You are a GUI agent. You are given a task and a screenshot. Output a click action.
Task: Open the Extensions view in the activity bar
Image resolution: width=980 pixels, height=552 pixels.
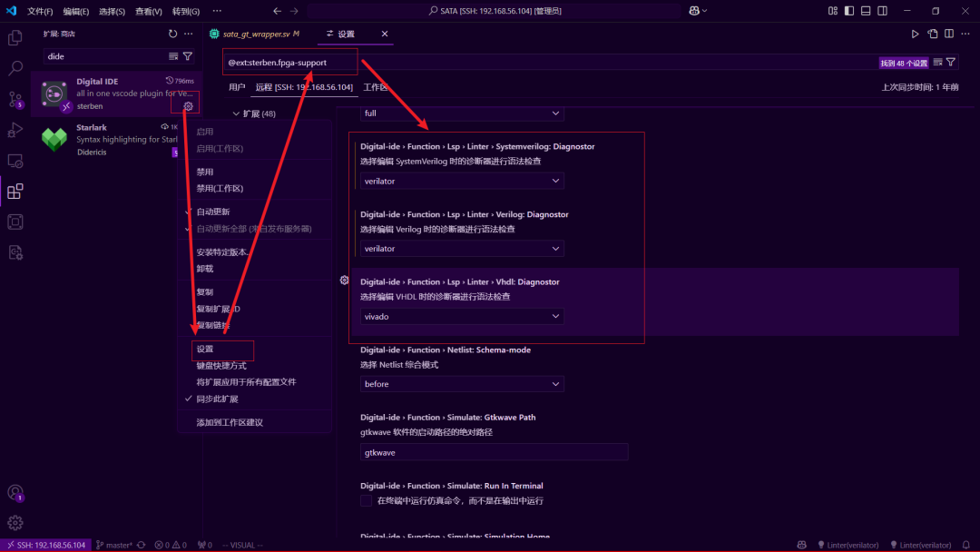[x=14, y=191]
